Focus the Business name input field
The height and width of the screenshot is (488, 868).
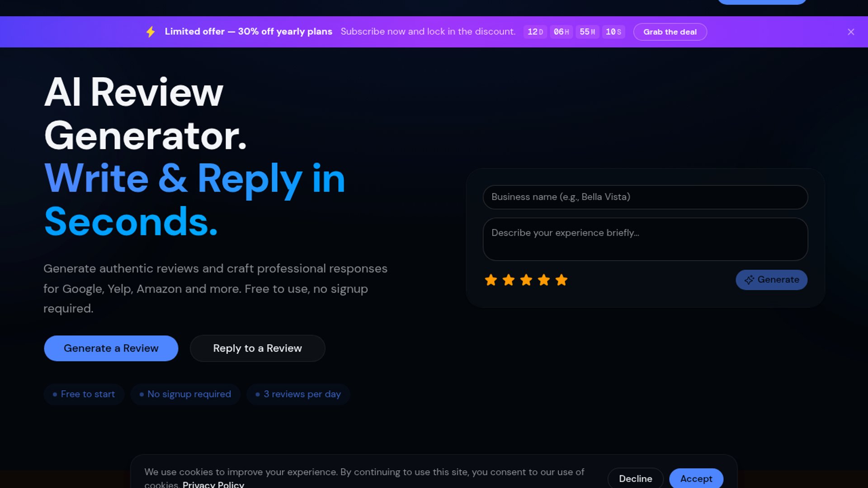coord(645,197)
